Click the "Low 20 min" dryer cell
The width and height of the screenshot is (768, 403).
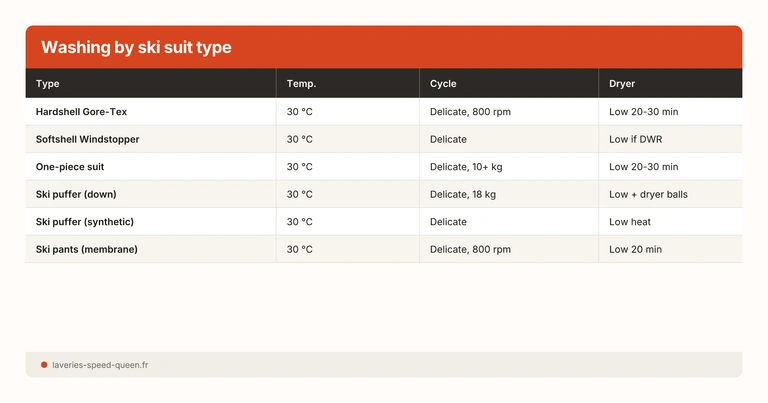point(635,249)
